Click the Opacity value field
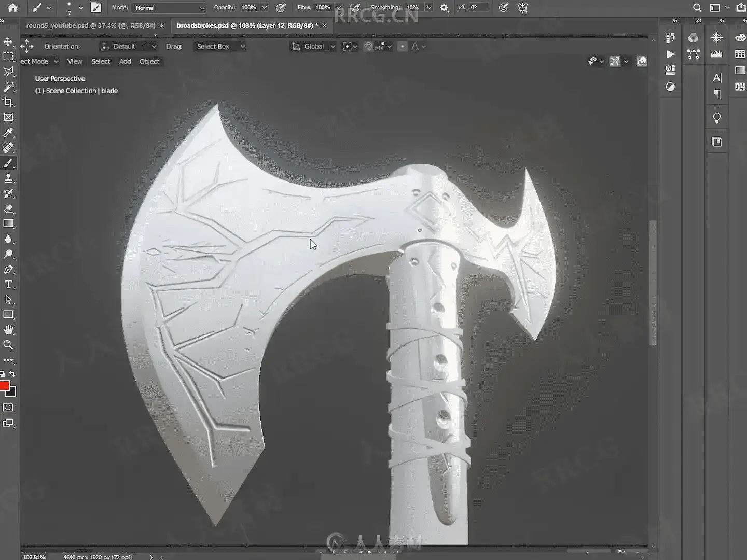Image resolution: width=747 pixels, height=560 pixels. [250, 8]
